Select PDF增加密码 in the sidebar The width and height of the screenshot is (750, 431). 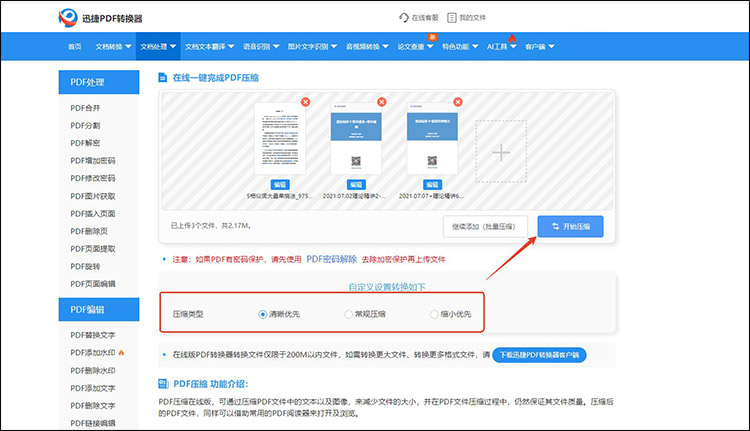pos(93,161)
